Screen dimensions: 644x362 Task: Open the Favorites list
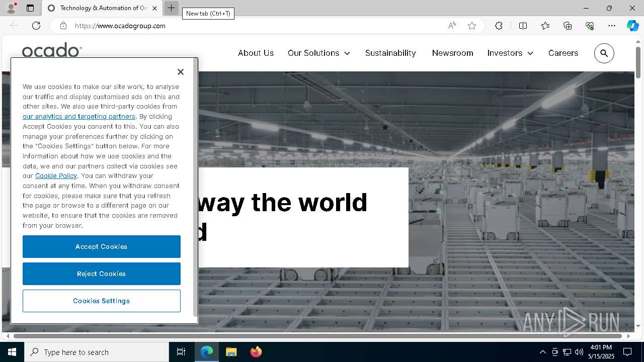point(545,26)
